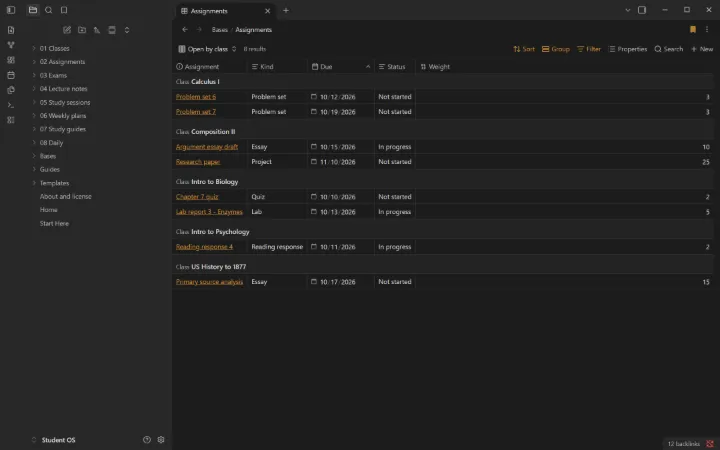Open the Problem set 7 link

click(x=196, y=112)
